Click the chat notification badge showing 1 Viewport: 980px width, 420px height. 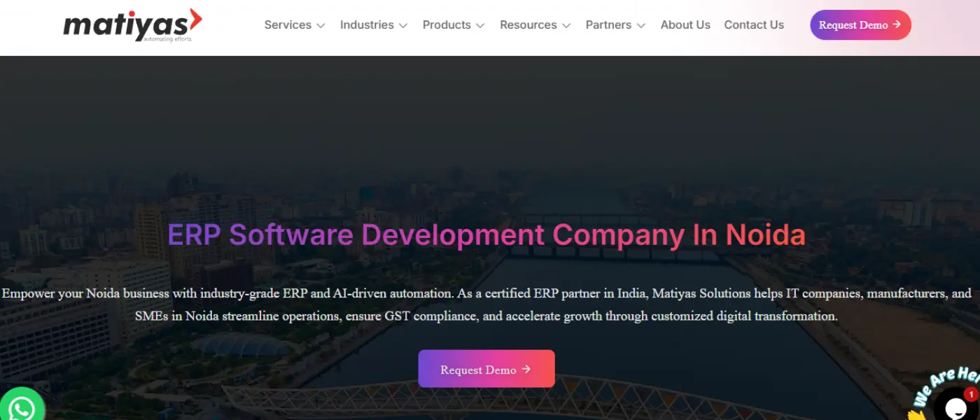tap(971, 395)
